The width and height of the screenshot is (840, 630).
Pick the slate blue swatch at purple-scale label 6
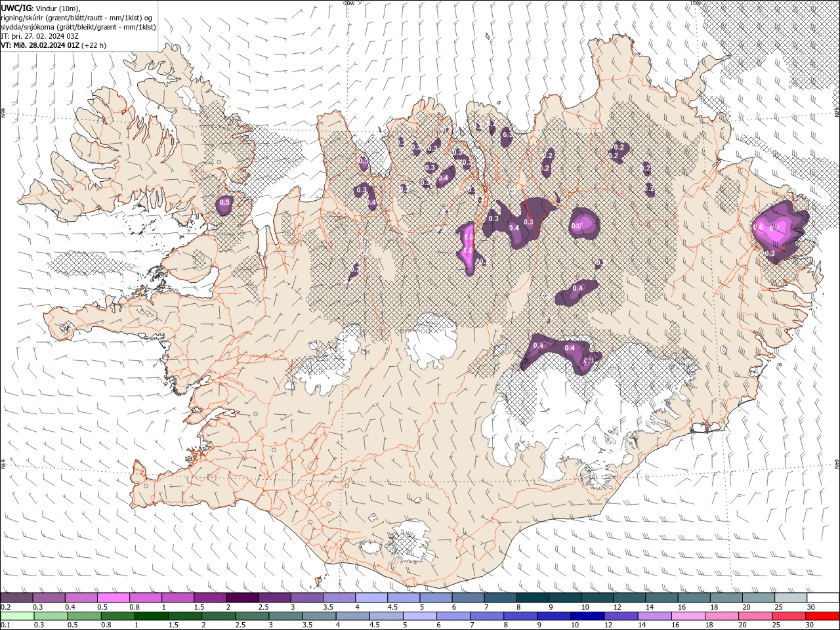[x=468, y=598]
